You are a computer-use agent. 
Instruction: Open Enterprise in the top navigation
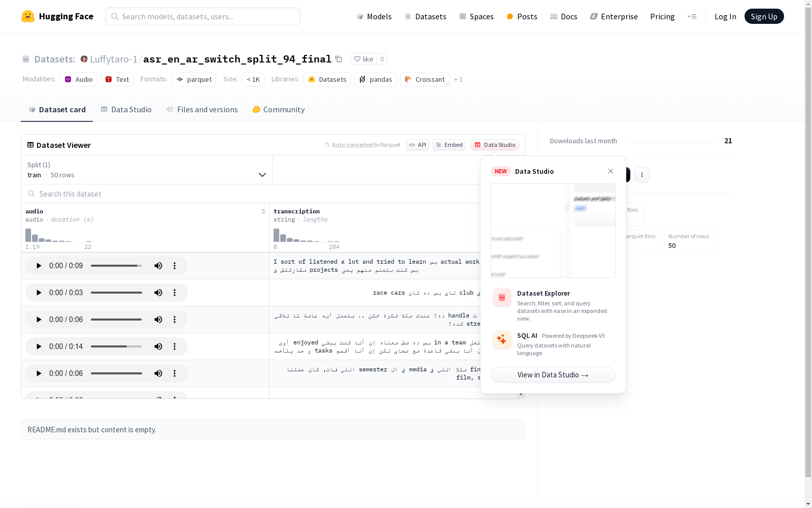tap(614, 16)
